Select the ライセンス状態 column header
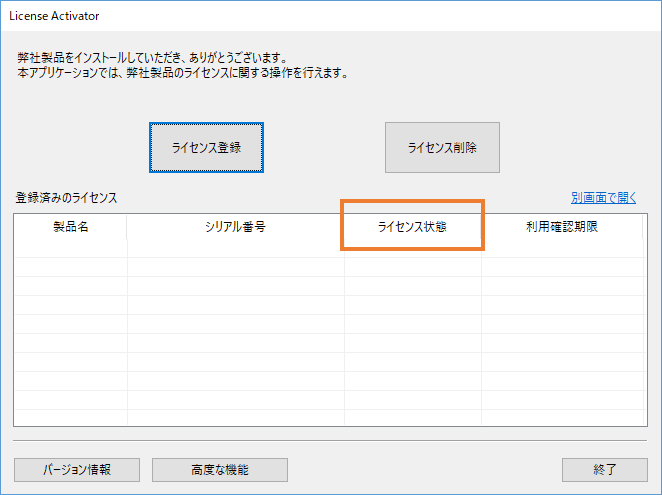Viewport: 662px width, 495px height. [412, 227]
